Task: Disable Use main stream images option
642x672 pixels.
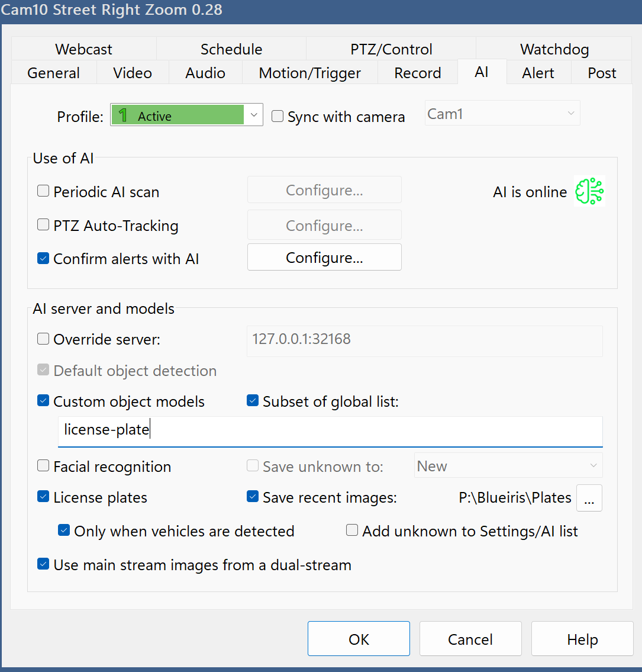Action: coord(43,564)
